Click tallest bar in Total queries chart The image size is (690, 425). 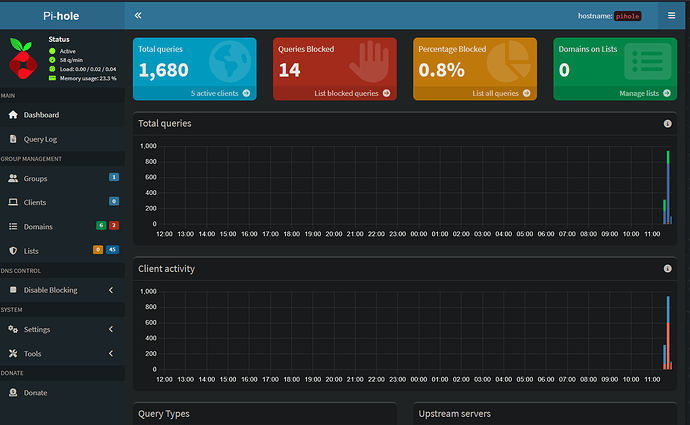668,188
